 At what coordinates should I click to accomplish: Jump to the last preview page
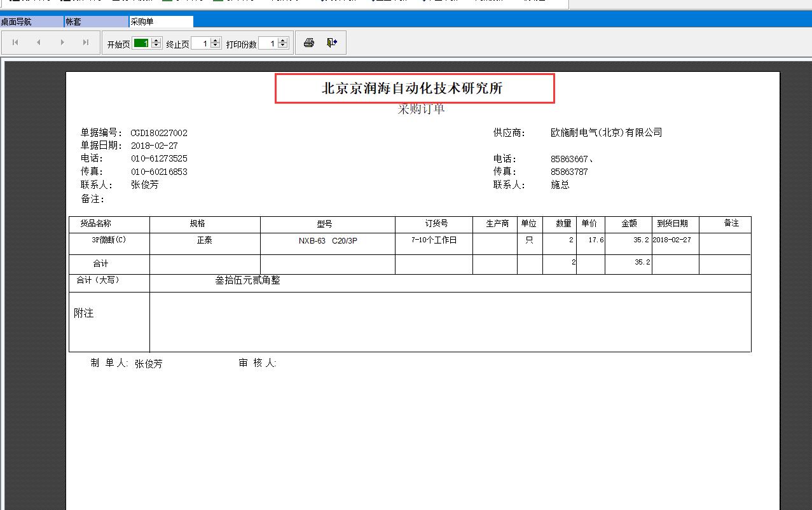(86, 43)
